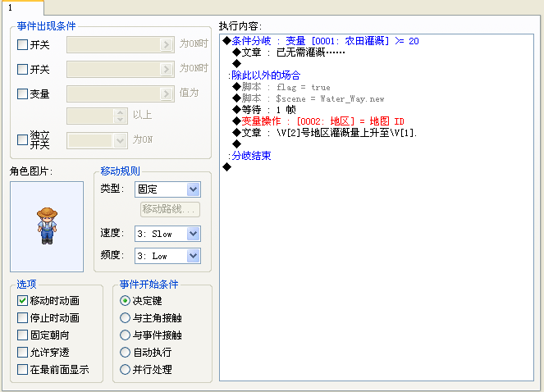Open the 变量 variable selector arrow
Image resolution: width=544 pixels, height=392 pixels.
pos(167,94)
